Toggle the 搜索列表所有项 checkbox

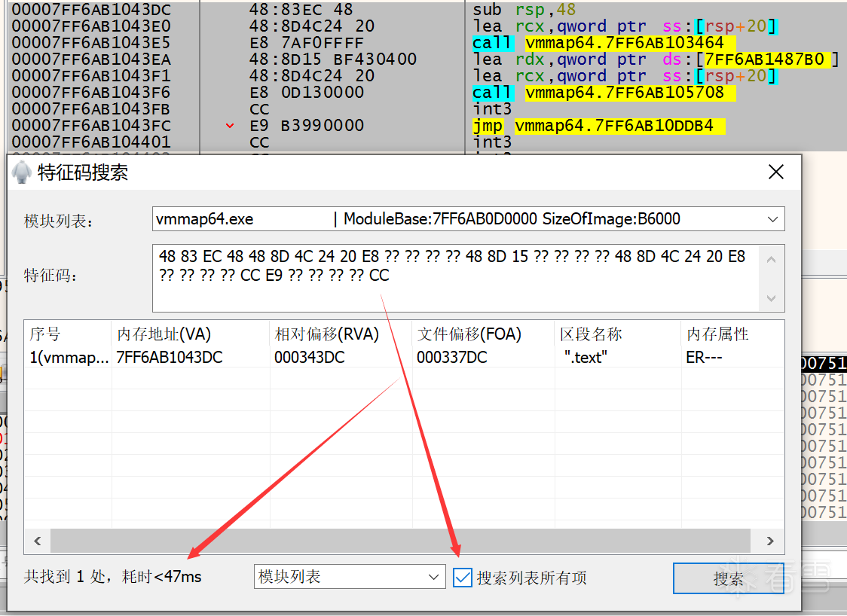(463, 578)
